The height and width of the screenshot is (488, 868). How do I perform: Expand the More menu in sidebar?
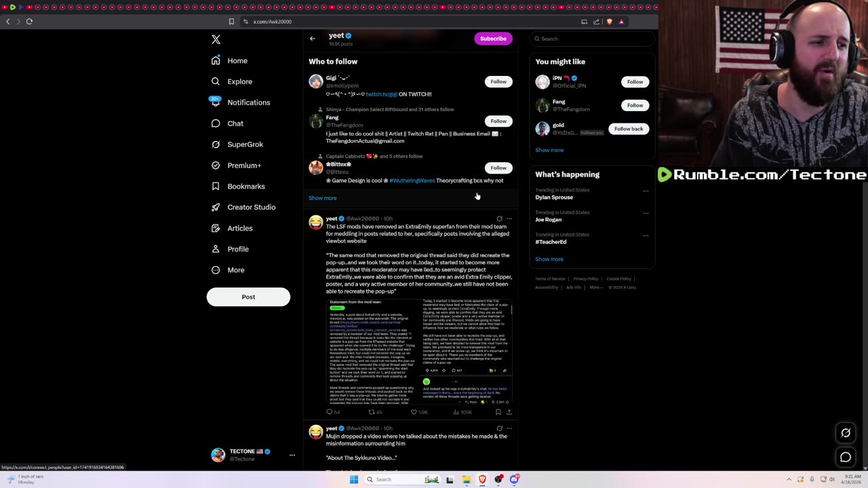[x=228, y=270]
